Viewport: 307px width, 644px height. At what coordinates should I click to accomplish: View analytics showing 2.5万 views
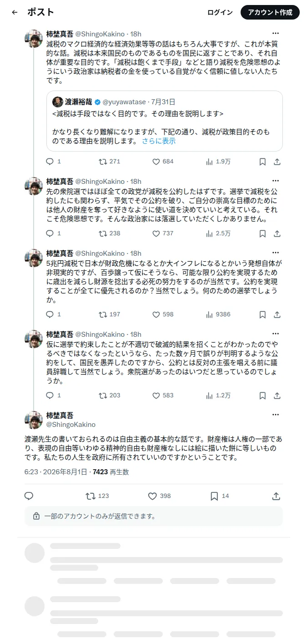point(219,233)
